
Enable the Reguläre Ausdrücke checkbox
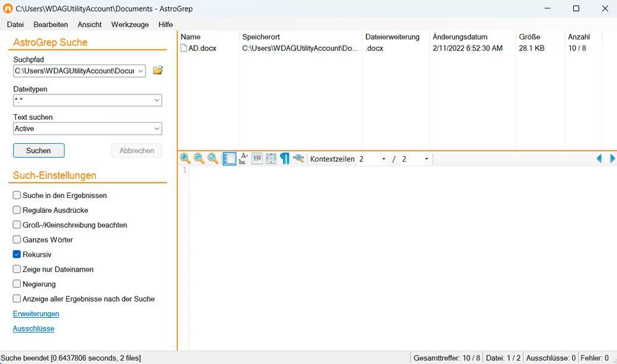[x=17, y=210]
